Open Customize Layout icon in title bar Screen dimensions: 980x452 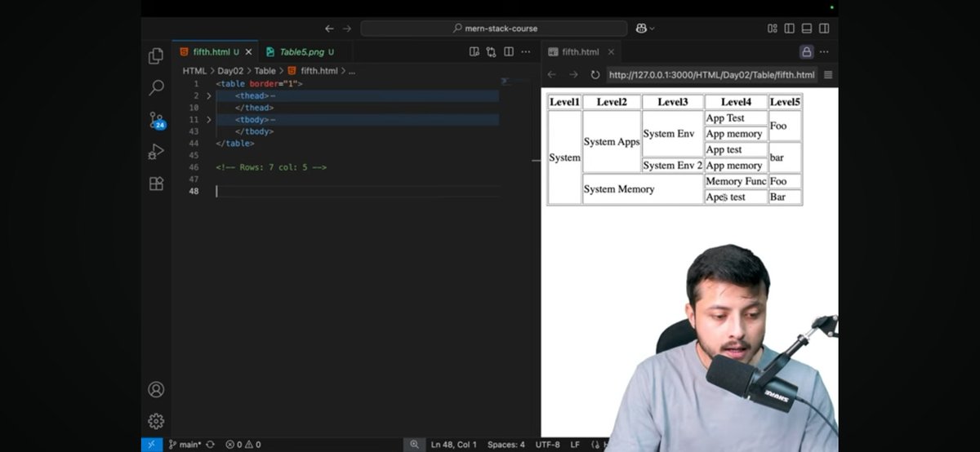(x=773, y=29)
